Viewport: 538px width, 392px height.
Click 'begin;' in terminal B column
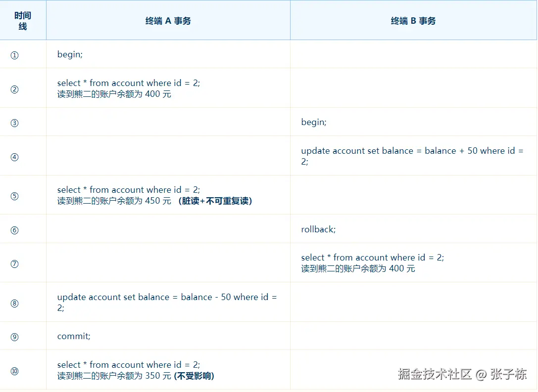click(314, 122)
